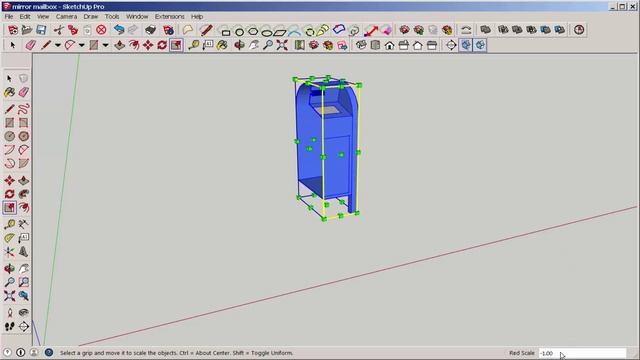The width and height of the screenshot is (640, 360).
Task: Select the Paint Bucket in left palette
Action: click(9, 92)
